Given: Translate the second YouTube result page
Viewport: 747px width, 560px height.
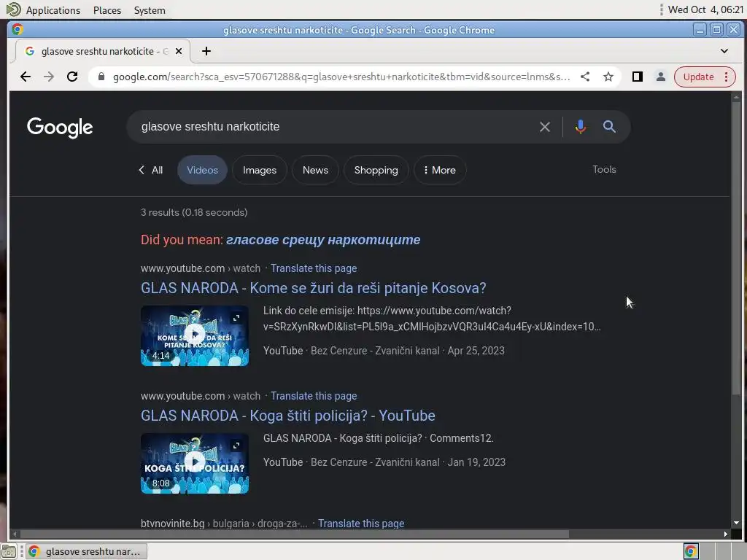Looking at the screenshot, I should click(x=314, y=396).
